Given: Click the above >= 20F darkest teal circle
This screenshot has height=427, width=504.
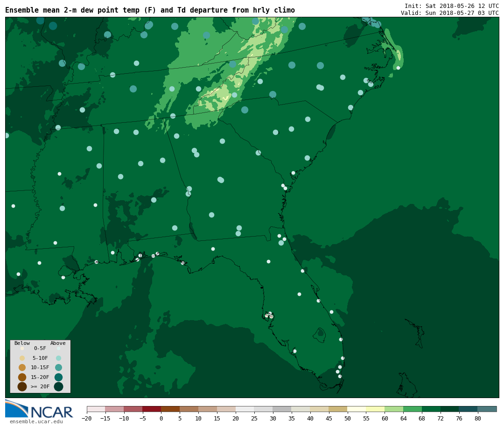Looking at the screenshot, I should pyautogui.click(x=58, y=386).
